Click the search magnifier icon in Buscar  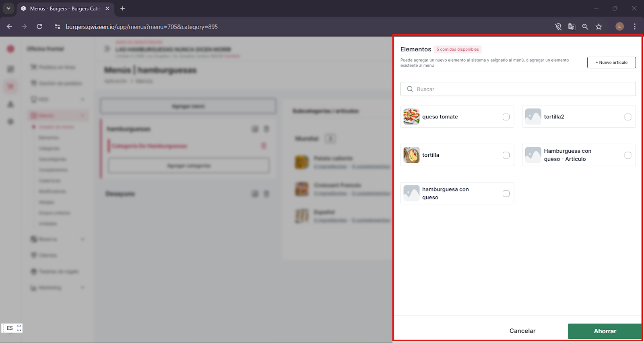click(x=410, y=89)
